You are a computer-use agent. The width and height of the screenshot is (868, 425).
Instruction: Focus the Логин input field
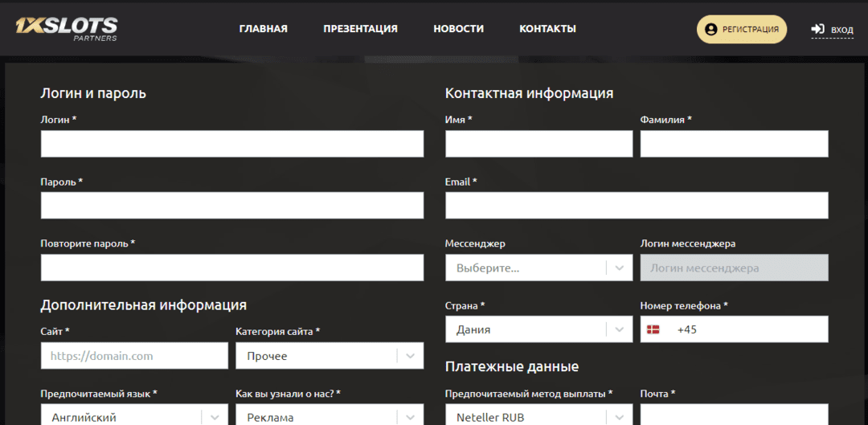tap(232, 144)
